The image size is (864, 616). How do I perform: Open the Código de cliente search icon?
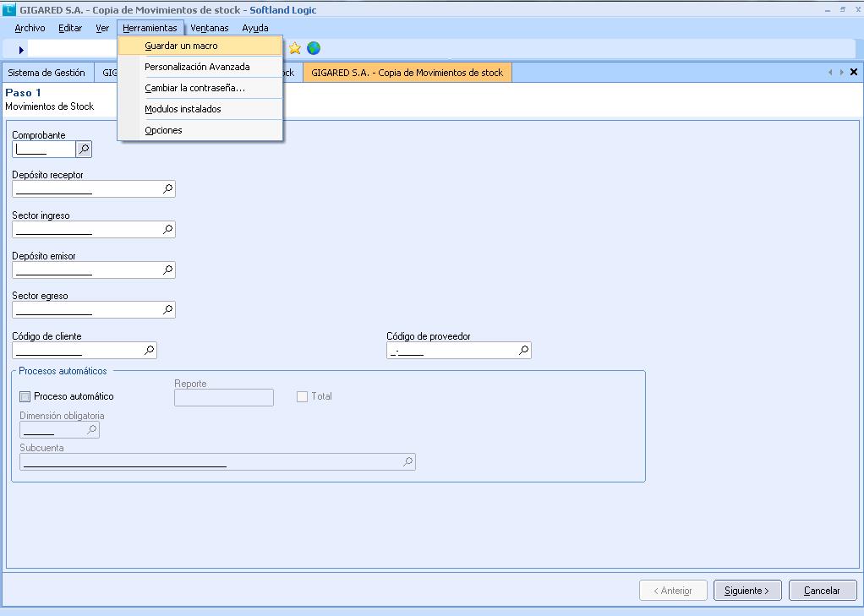tap(149, 350)
